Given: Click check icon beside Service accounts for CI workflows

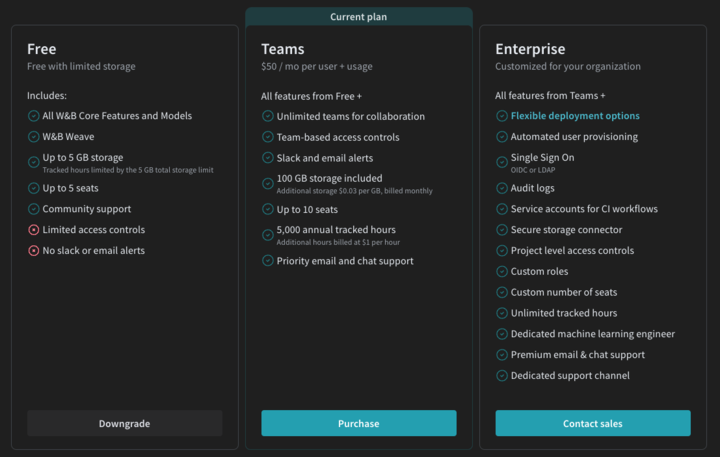Looking at the screenshot, I should tap(502, 209).
